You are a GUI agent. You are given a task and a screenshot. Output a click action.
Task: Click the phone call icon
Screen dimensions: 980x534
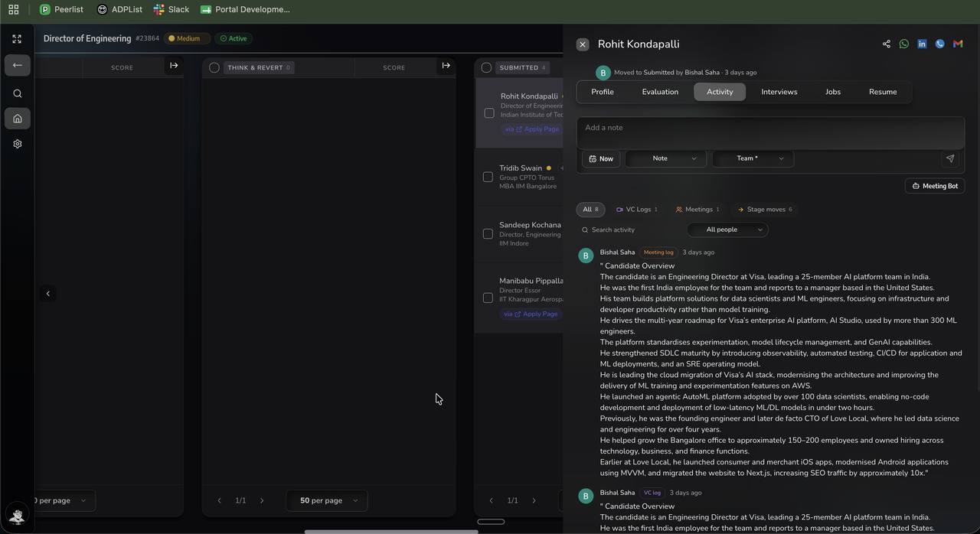click(940, 44)
